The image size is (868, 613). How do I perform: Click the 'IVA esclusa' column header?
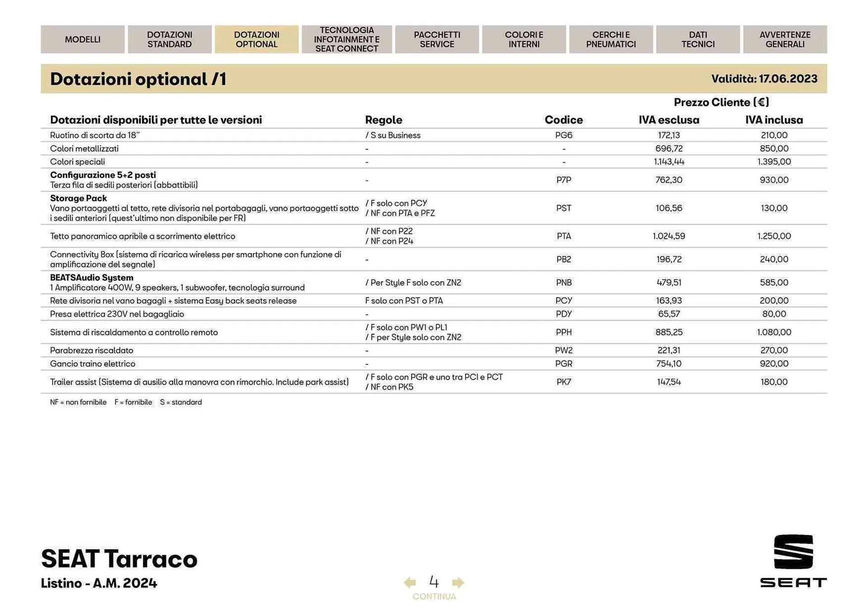coord(669,120)
